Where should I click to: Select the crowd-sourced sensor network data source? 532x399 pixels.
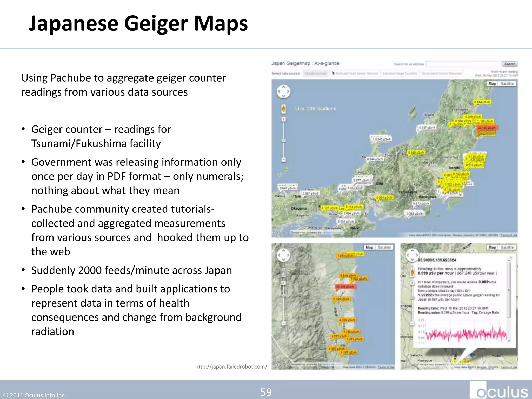tap(355, 74)
